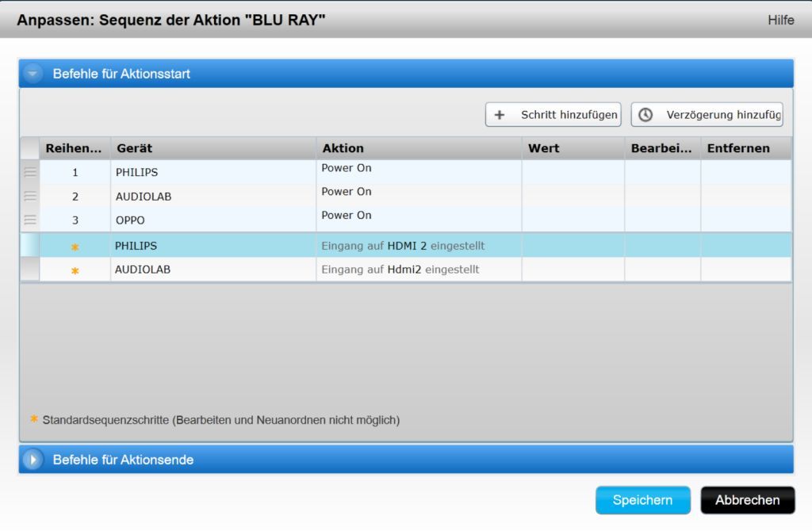This screenshot has height=531, width=812.
Task: Click the Reihenfolge column header
Action: pos(74,148)
